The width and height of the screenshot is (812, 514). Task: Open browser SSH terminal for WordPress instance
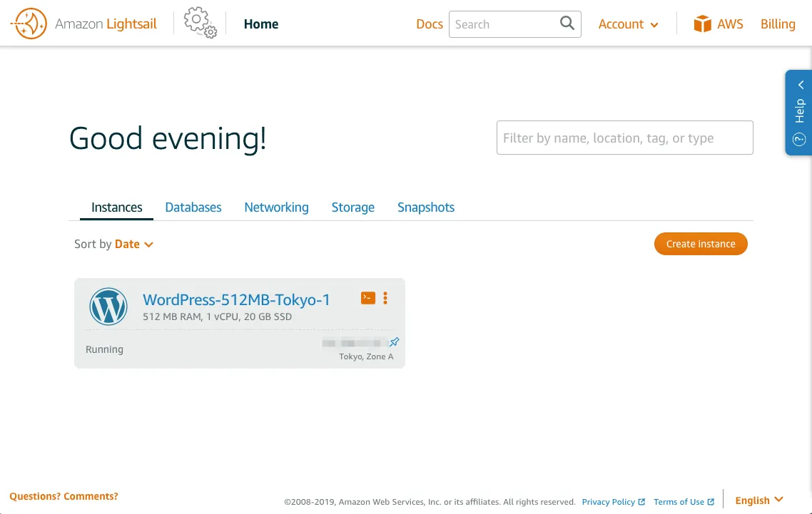(368, 299)
